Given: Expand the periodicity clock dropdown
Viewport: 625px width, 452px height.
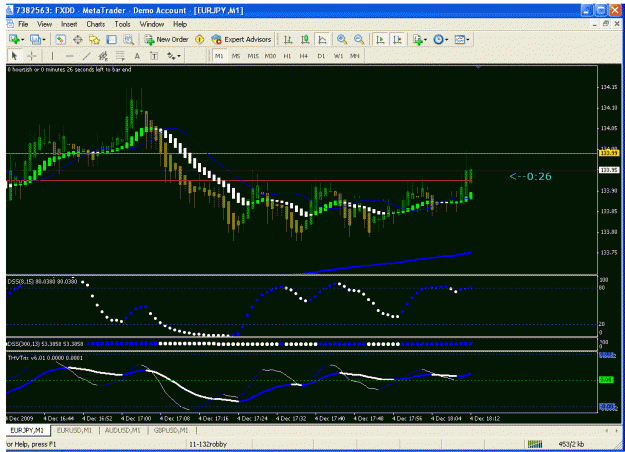Looking at the screenshot, I should click(x=446, y=39).
